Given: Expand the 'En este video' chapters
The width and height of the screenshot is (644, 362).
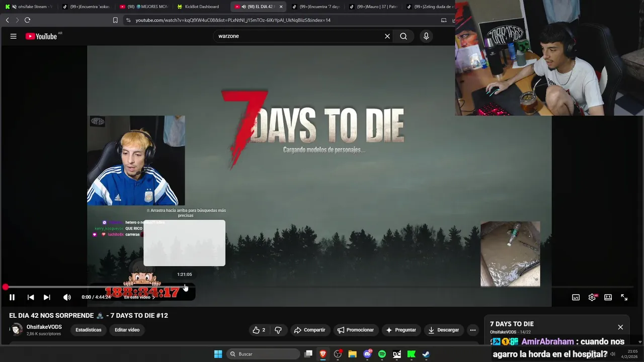Looking at the screenshot, I should [x=139, y=297].
